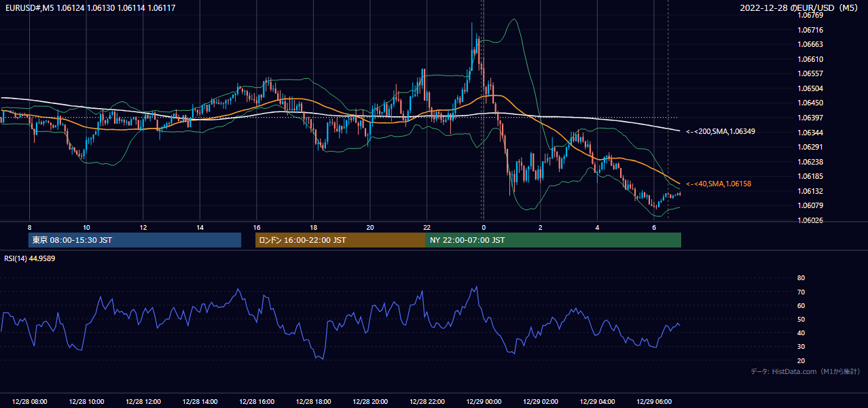Image resolution: width=868 pixels, height=408 pixels.
Task: Click the 200 SMA 1.06349 label
Action: (x=721, y=131)
